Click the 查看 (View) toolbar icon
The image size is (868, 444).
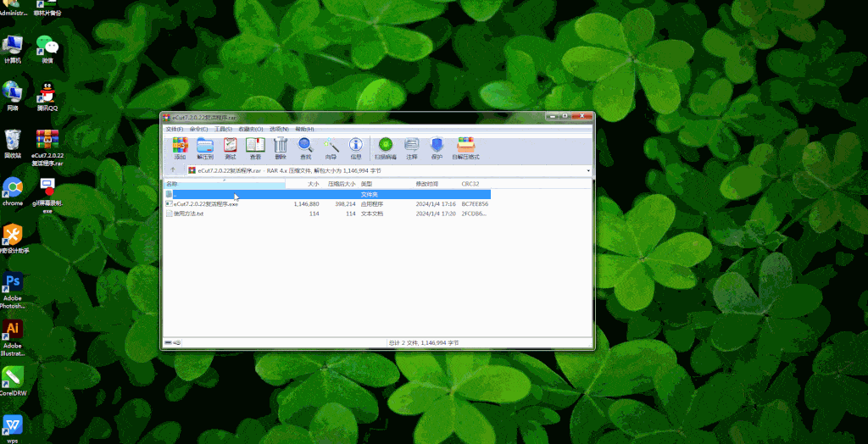255,148
